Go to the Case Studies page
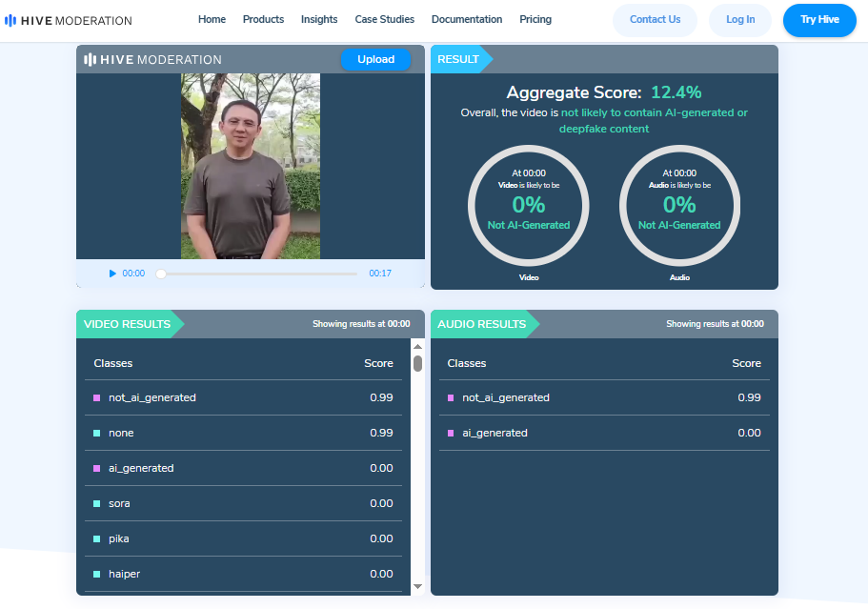 pyautogui.click(x=384, y=19)
